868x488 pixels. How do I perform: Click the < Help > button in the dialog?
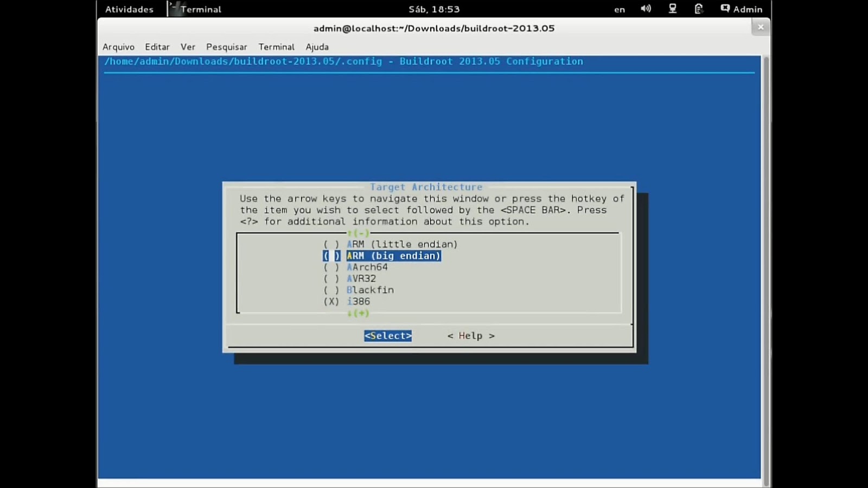tap(470, 336)
